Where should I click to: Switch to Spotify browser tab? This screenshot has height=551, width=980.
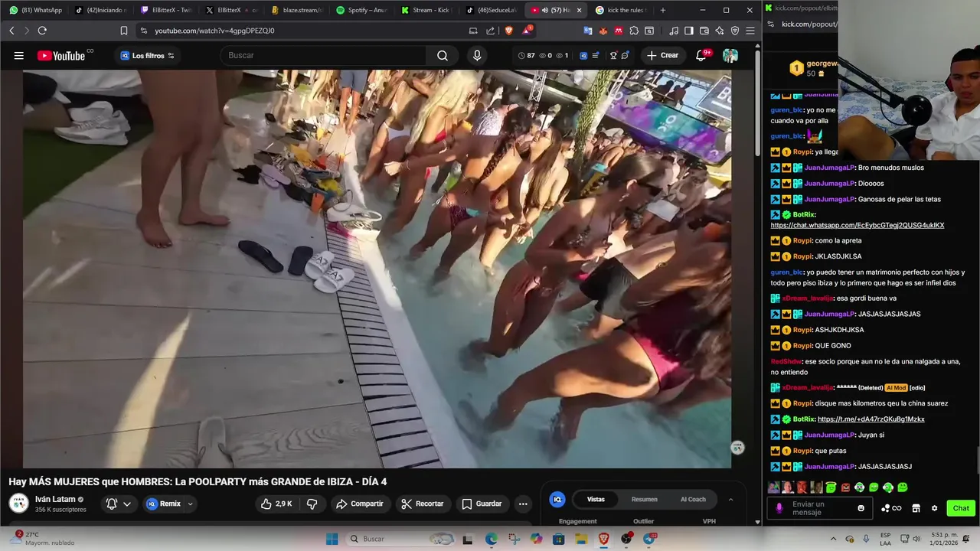click(363, 10)
